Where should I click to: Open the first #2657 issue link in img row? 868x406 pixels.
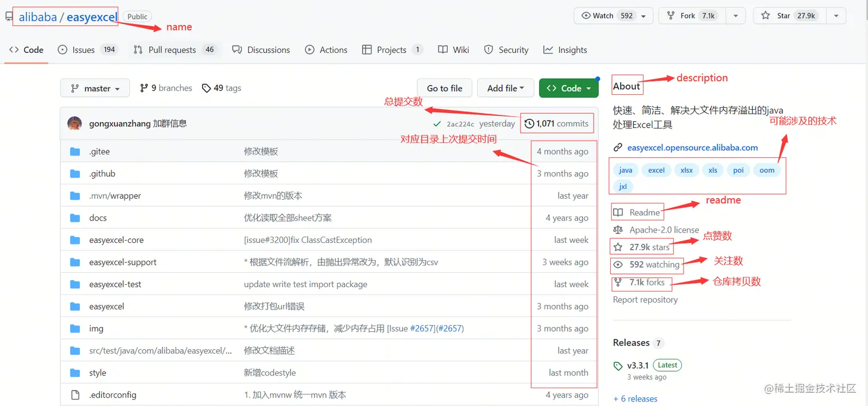pyautogui.click(x=422, y=328)
